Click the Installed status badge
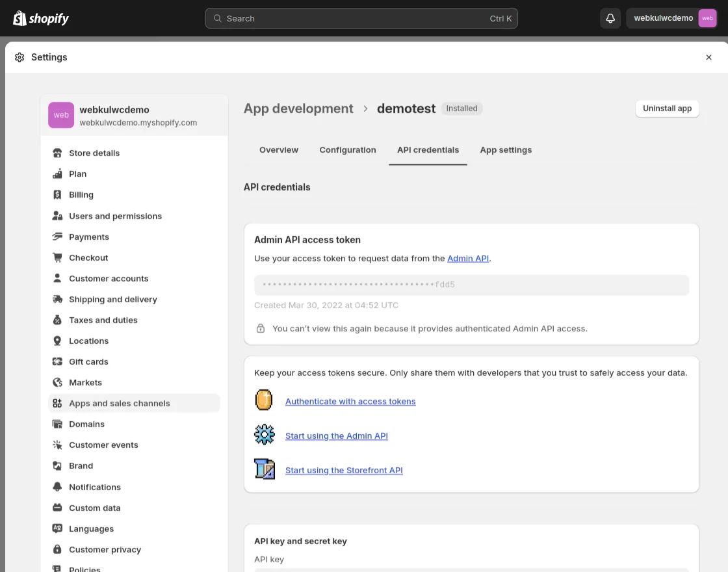The width and height of the screenshot is (728, 572). (461, 109)
